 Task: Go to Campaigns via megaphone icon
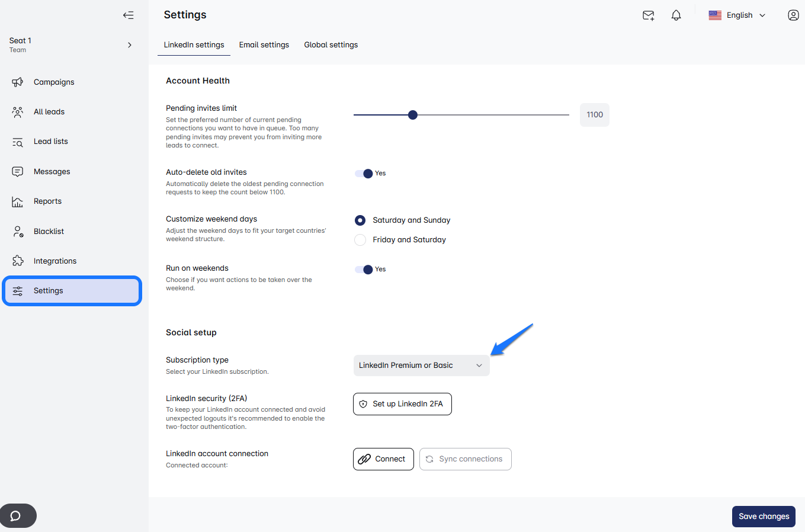click(18, 82)
